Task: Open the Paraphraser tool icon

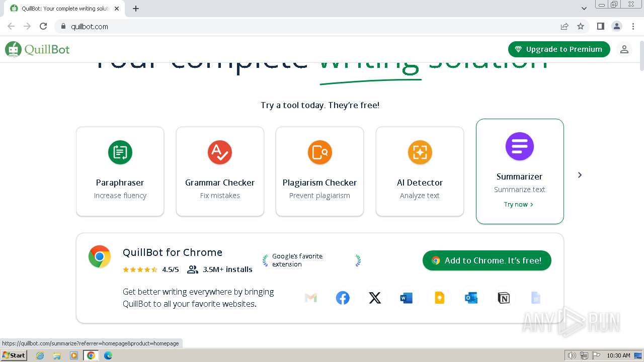Action: 120,152
